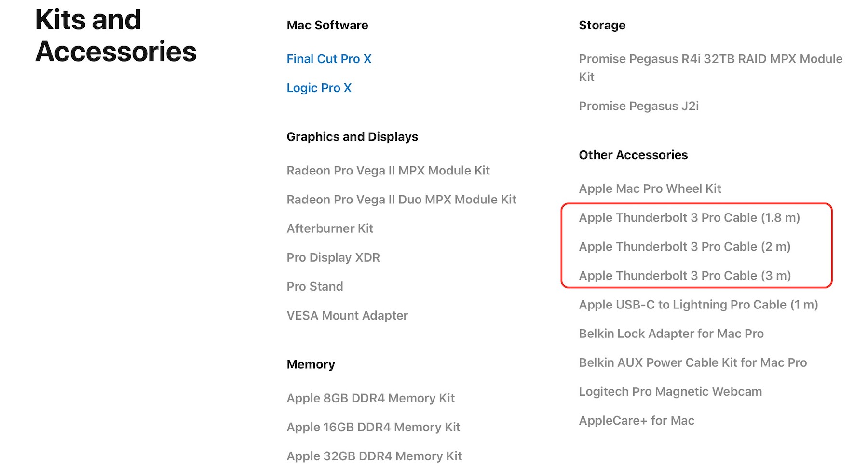Open the Logitech Pro Magnetic Webcam entry
The width and height of the screenshot is (868, 469).
(x=670, y=391)
